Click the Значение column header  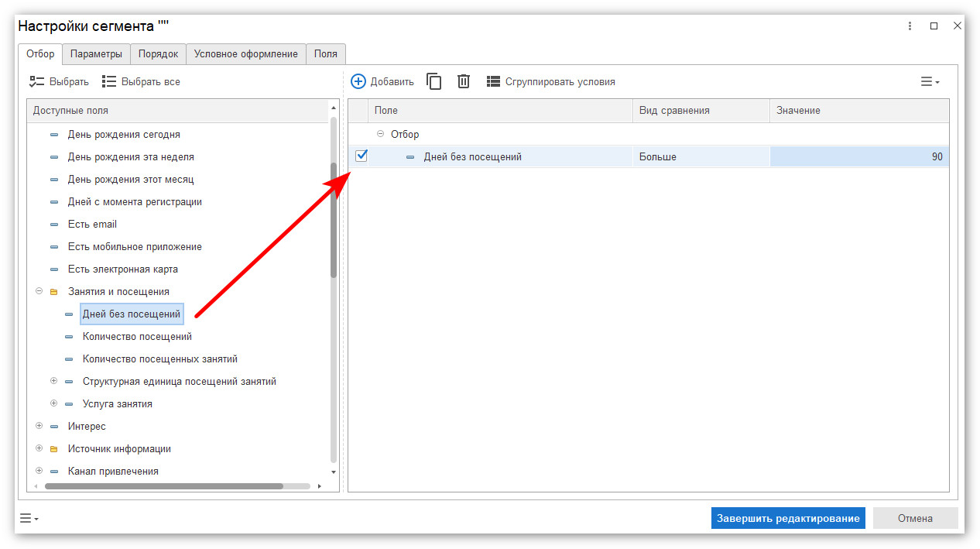click(x=859, y=111)
